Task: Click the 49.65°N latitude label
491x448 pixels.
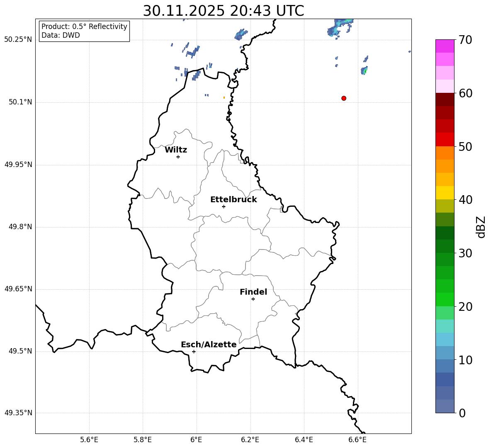Action: [18, 289]
